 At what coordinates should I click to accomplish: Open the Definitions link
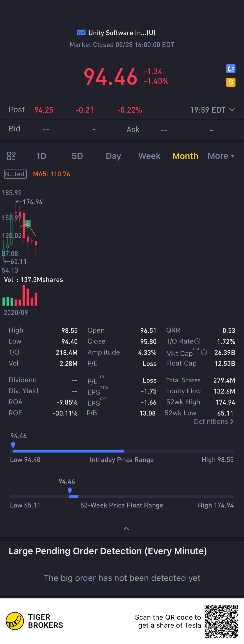tap(214, 422)
